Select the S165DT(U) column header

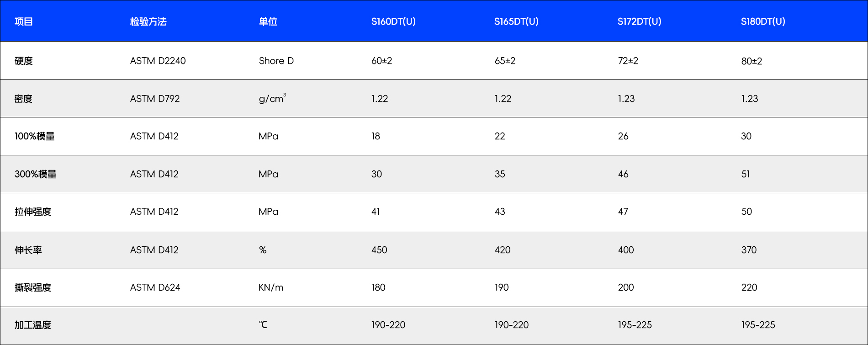[516, 21]
